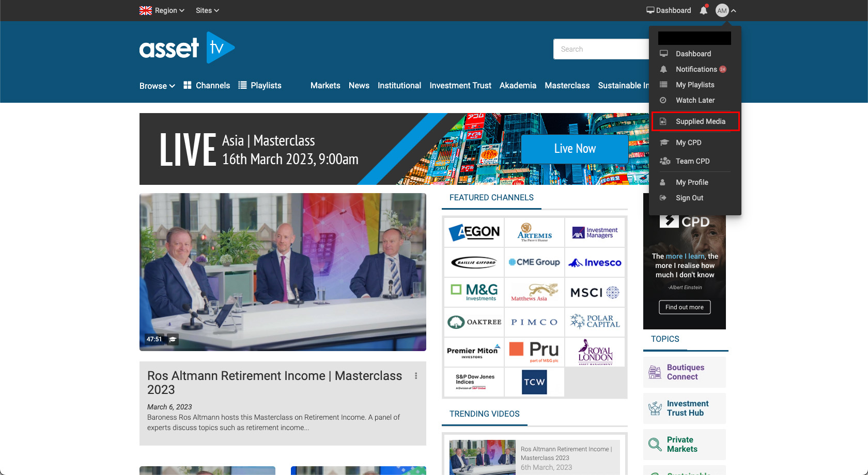This screenshot has width=868, height=475.
Task: Select the Topics tab heading
Action: (x=665, y=339)
